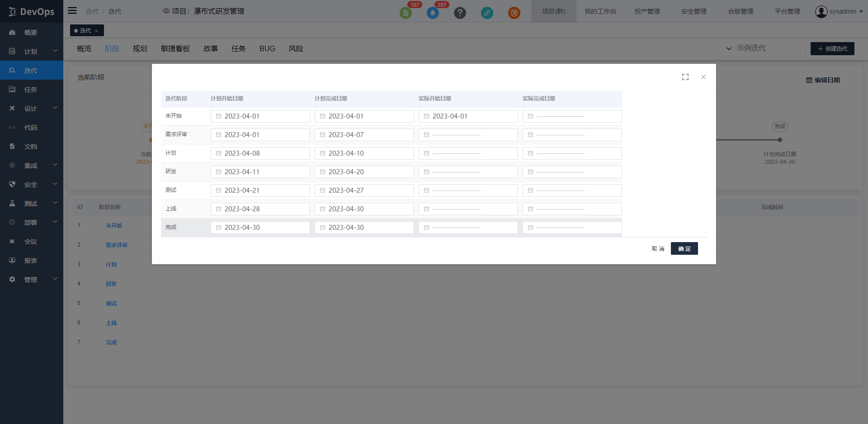Viewport: 868px width, 424px height.
Task: Click the green document notification icon
Action: 406,13
